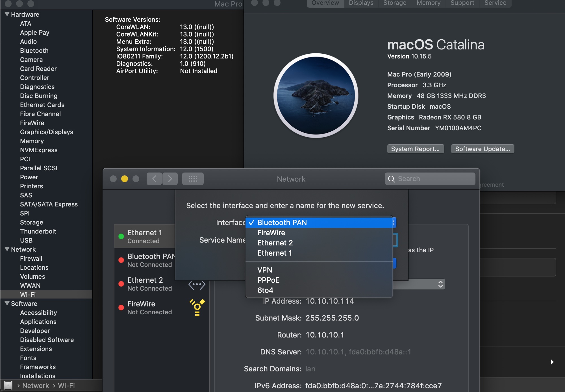Screen dimensions: 565x392
Task: Click the IP Address value 10.10.10.114
Action: click(x=330, y=301)
